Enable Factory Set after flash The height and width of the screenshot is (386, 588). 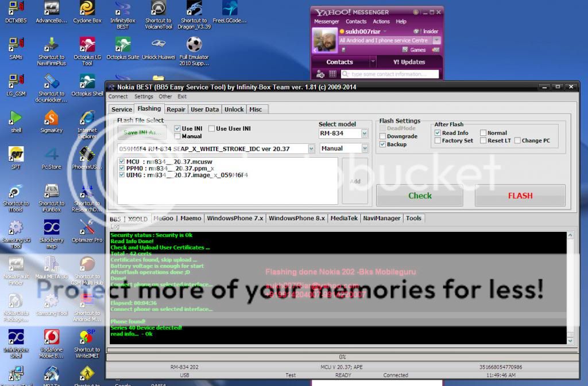click(438, 141)
